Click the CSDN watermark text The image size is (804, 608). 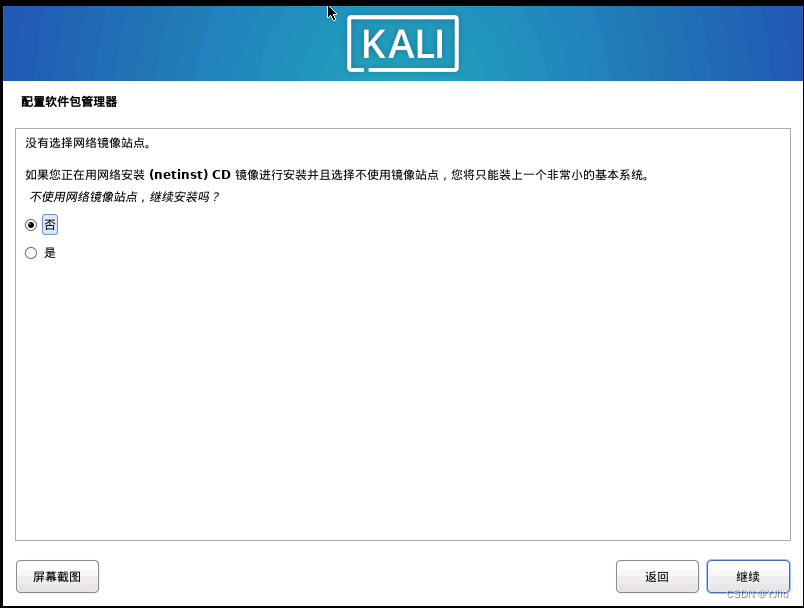click(x=758, y=594)
